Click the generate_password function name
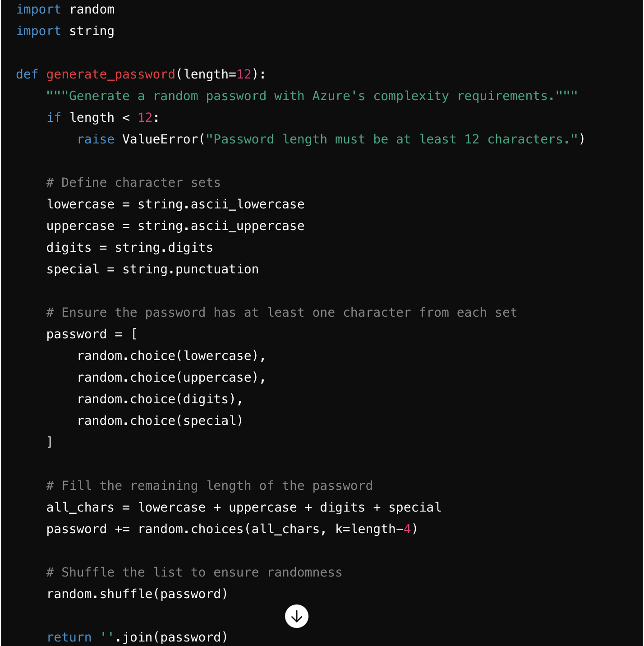 tap(110, 74)
